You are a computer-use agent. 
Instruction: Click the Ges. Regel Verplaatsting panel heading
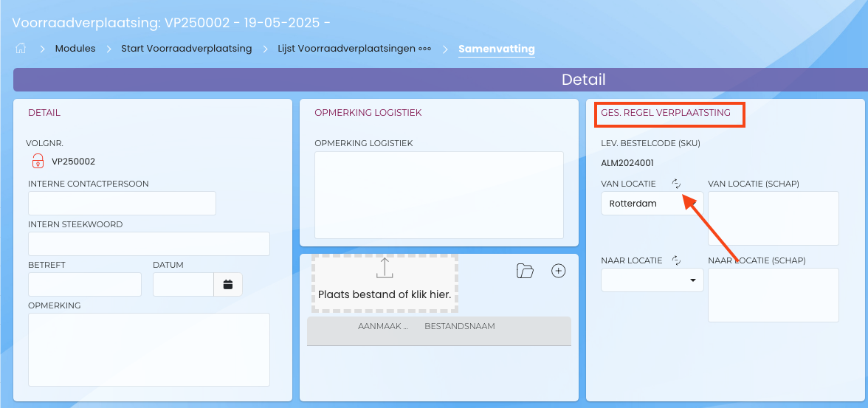pos(666,113)
